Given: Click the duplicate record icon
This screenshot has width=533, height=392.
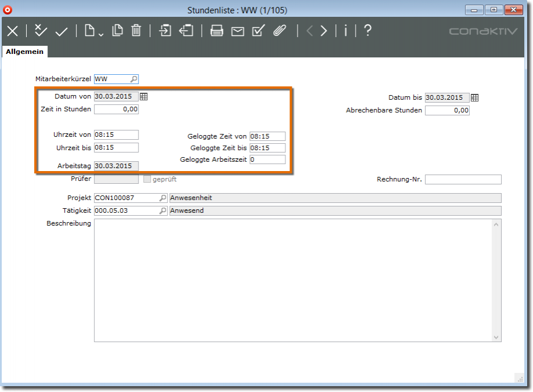Looking at the screenshot, I should pos(118,31).
